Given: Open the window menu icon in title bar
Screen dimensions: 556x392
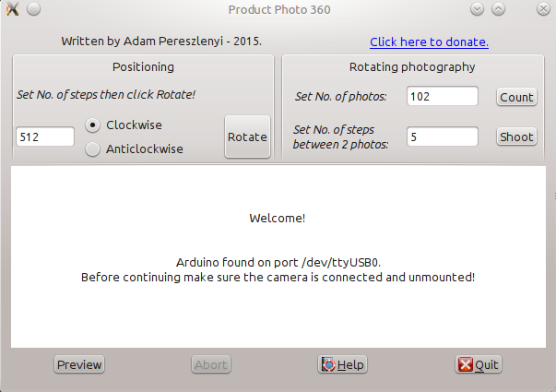Looking at the screenshot, I should coord(12,9).
